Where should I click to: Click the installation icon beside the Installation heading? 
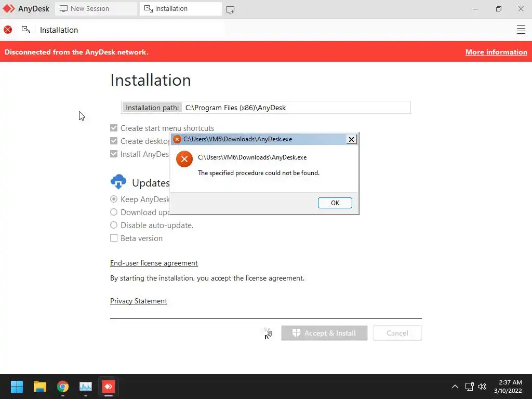(x=26, y=30)
